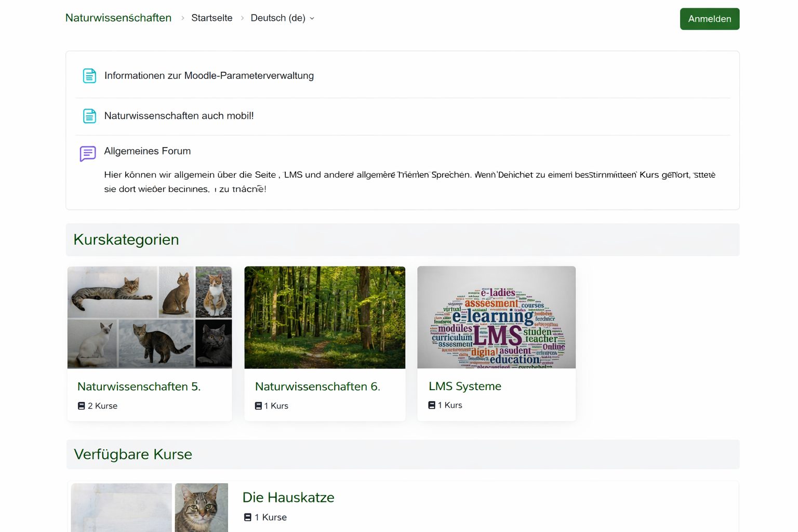This screenshot has height=532, width=798.
Task: Click the LMS word cloud thumbnail
Action: tap(496, 317)
